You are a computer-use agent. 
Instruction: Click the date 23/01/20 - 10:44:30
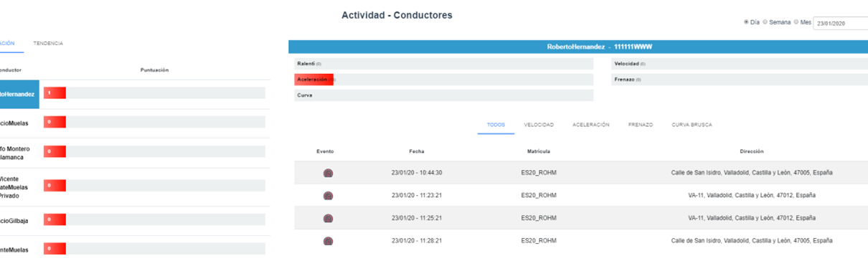pos(417,173)
